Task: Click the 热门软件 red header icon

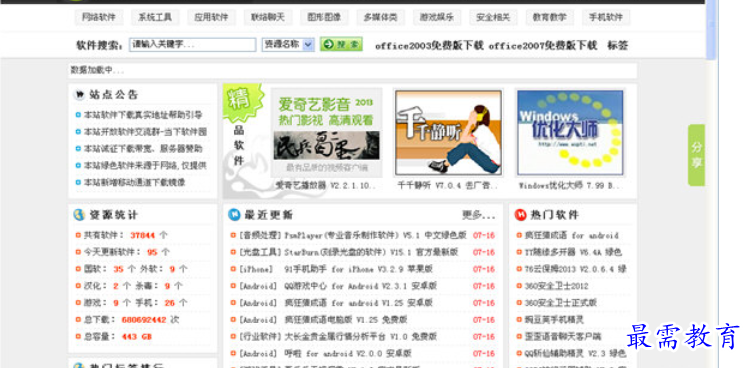Action: pyautogui.click(x=520, y=215)
